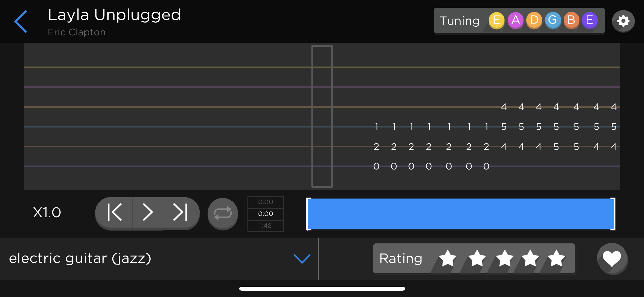Tap the purple high E tuning circle
Viewport: 644px width, 297px height.
point(590,20)
